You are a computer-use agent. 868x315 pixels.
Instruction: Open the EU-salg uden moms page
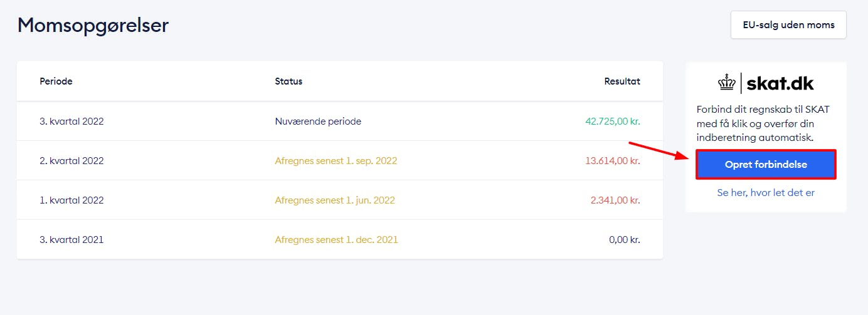(x=788, y=25)
